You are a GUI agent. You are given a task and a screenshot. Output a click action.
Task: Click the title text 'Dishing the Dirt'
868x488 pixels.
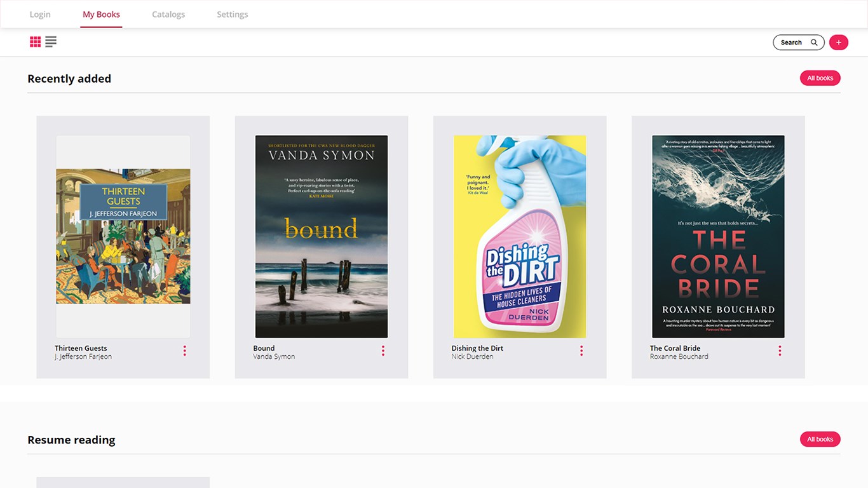477,348
